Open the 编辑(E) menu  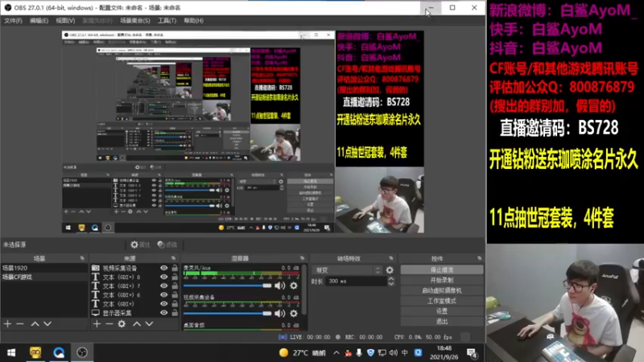click(x=39, y=21)
